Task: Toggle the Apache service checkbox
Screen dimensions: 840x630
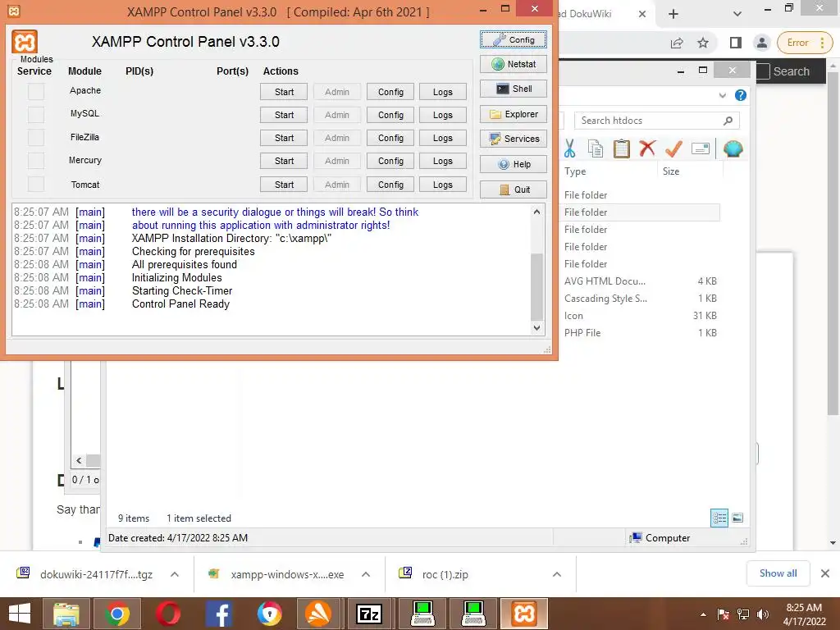Action: 36,92
